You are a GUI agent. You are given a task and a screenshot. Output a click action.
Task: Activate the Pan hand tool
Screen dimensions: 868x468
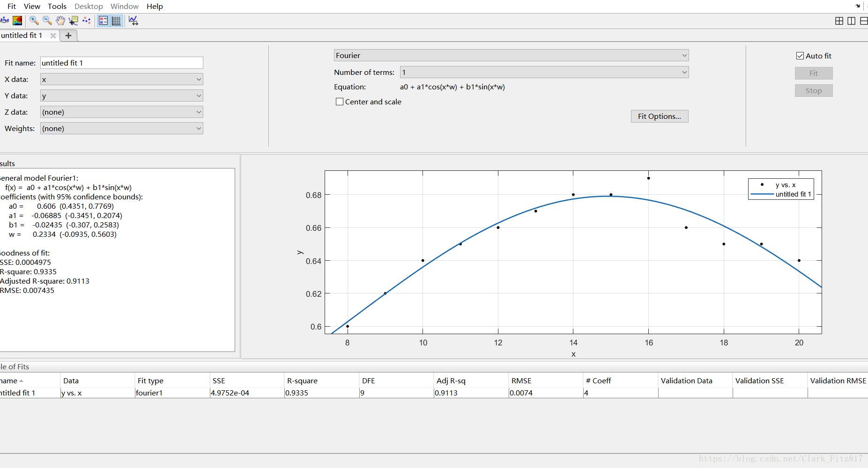point(60,21)
